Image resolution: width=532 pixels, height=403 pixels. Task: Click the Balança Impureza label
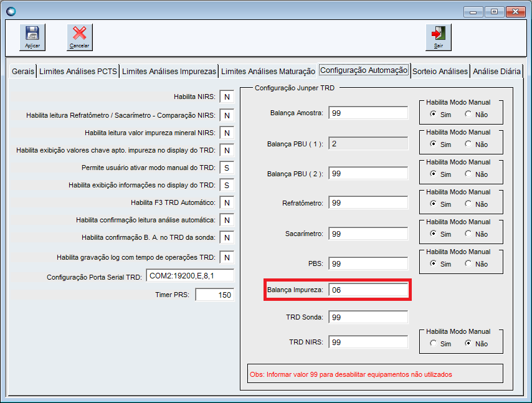pos(295,290)
